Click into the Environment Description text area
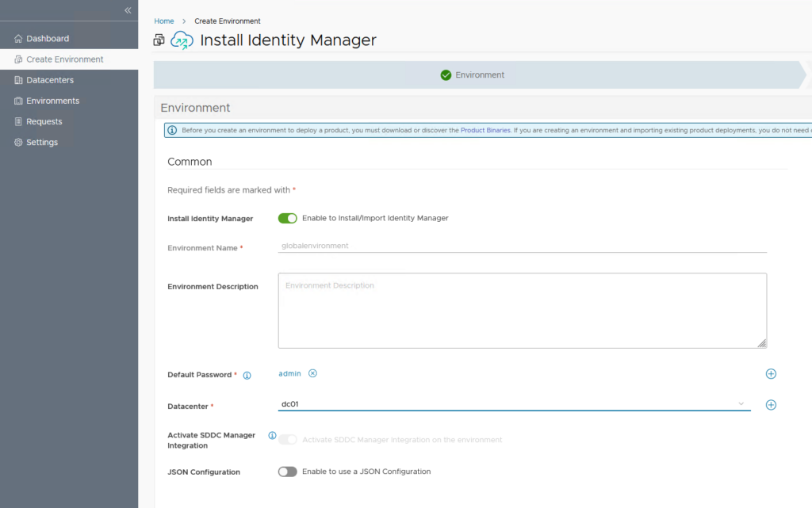The width and height of the screenshot is (812, 508). (522, 311)
